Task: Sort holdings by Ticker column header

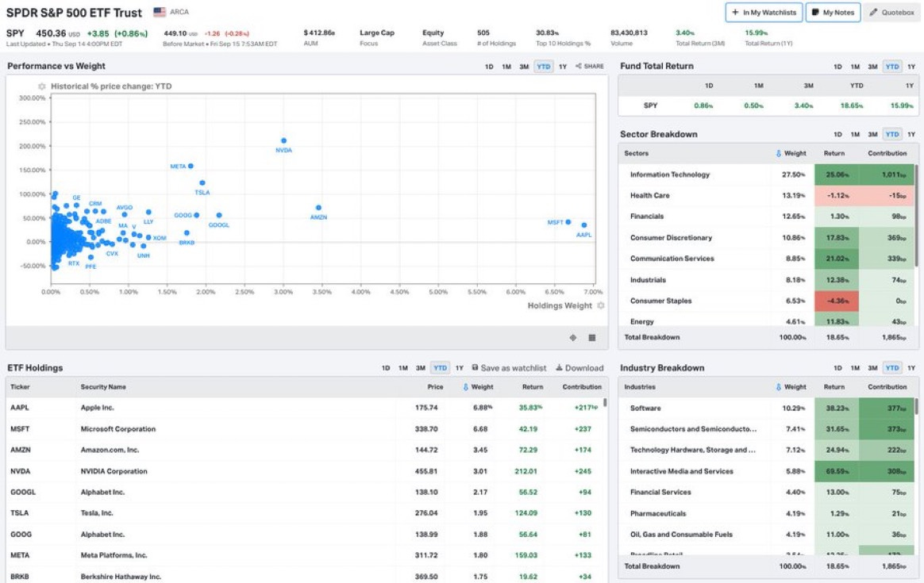Action: pyautogui.click(x=20, y=387)
